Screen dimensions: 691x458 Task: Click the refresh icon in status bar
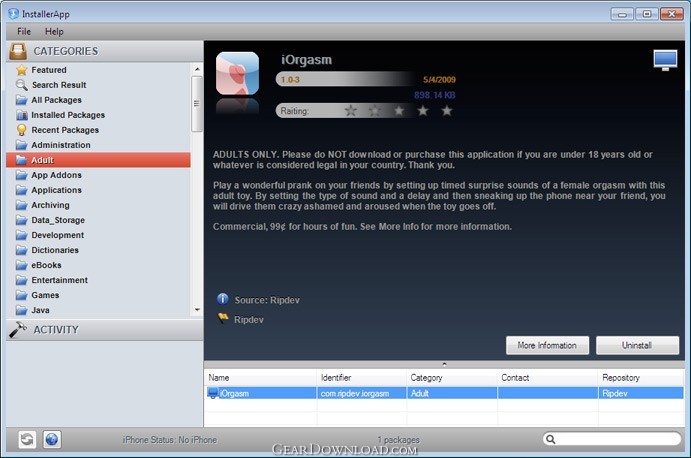(x=27, y=439)
